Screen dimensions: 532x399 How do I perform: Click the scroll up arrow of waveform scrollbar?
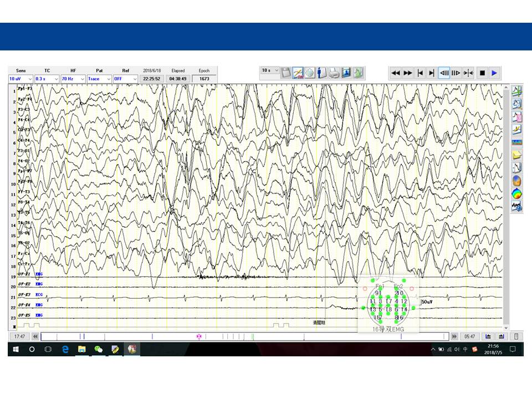(506, 88)
